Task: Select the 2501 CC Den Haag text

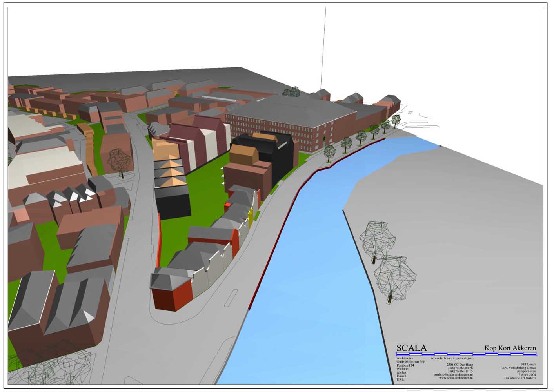Action: click(460, 365)
